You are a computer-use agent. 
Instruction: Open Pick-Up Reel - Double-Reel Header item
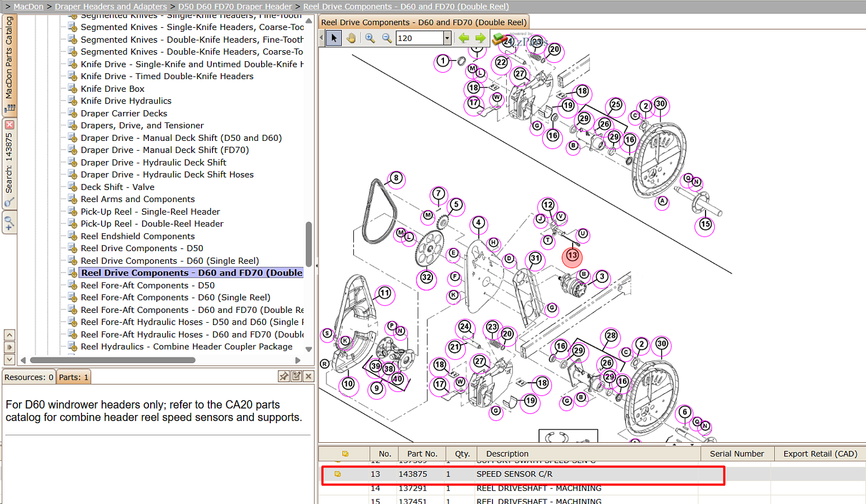click(152, 224)
